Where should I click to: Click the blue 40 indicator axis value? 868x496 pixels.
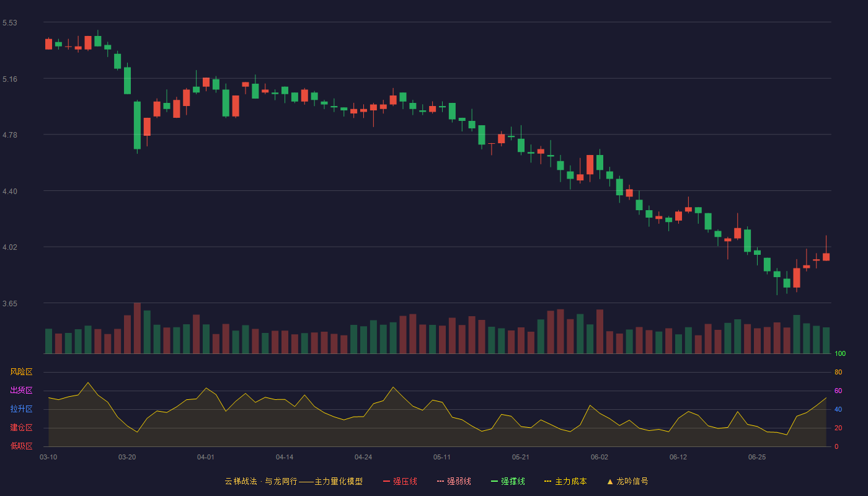[838, 409]
